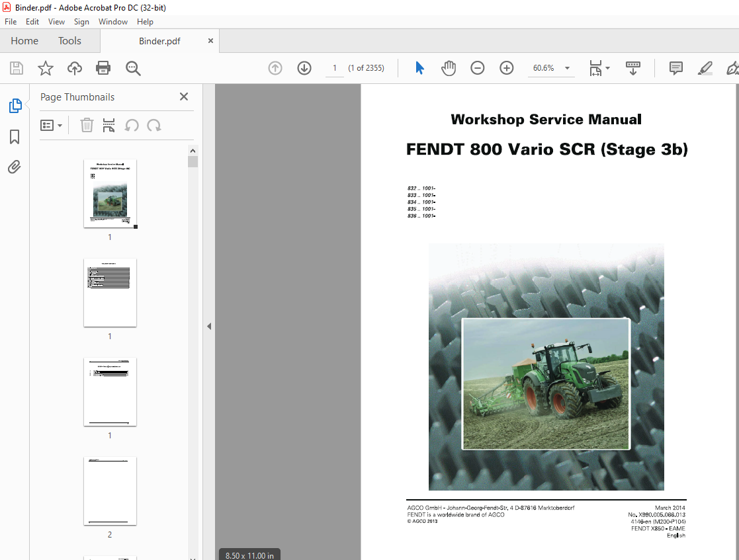
Task: Click the "March 2014" date text
Action: point(670,508)
